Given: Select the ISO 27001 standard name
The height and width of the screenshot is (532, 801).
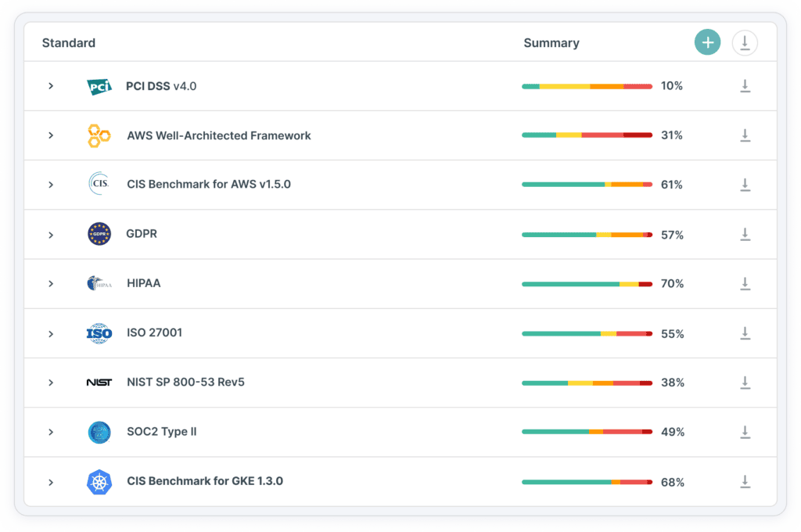Looking at the screenshot, I should (154, 332).
